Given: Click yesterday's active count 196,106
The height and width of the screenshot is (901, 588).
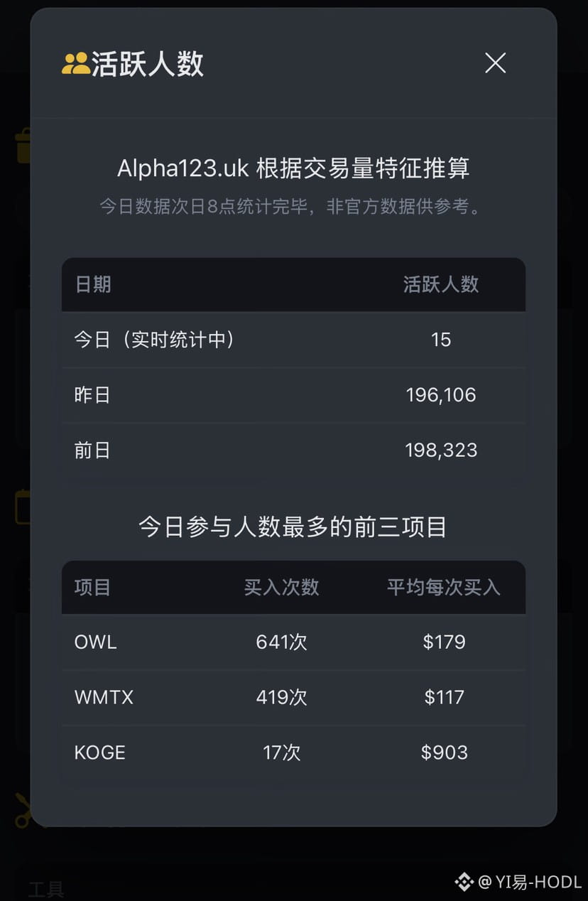Looking at the screenshot, I should [440, 395].
